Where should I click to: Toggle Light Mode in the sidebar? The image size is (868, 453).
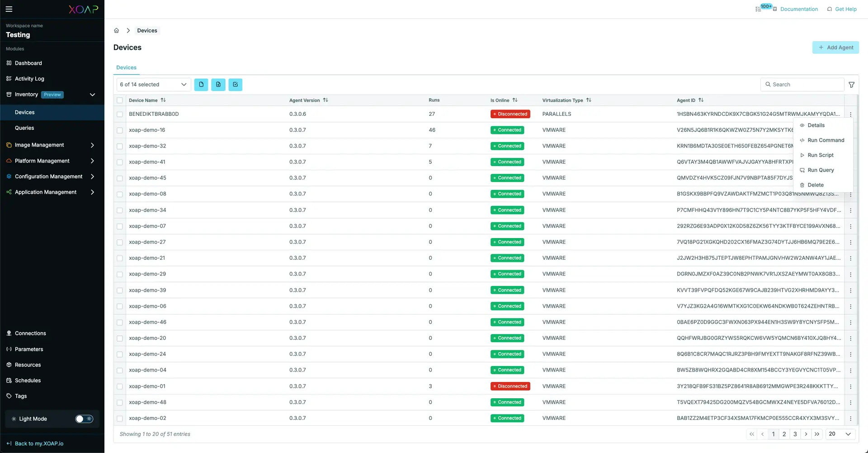[84, 419]
